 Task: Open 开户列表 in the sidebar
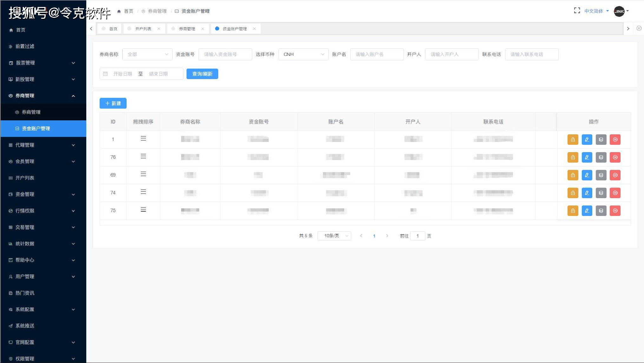click(43, 178)
